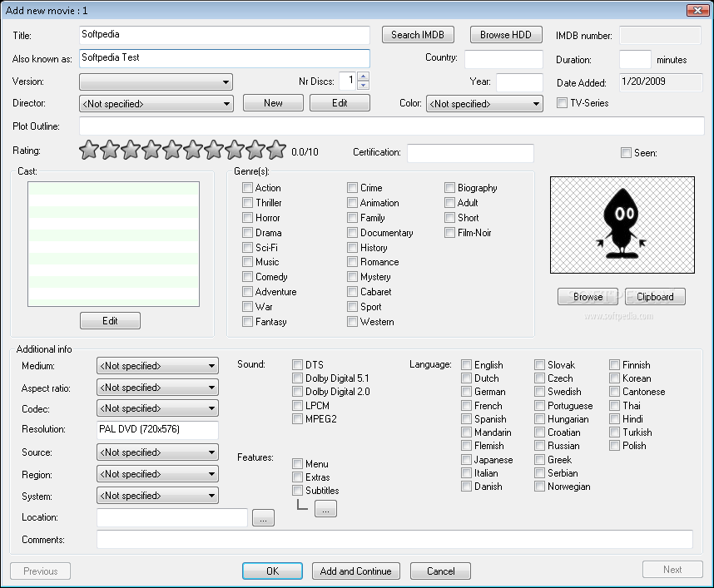
Task: Paste cover from Clipboard button
Action: tap(655, 297)
